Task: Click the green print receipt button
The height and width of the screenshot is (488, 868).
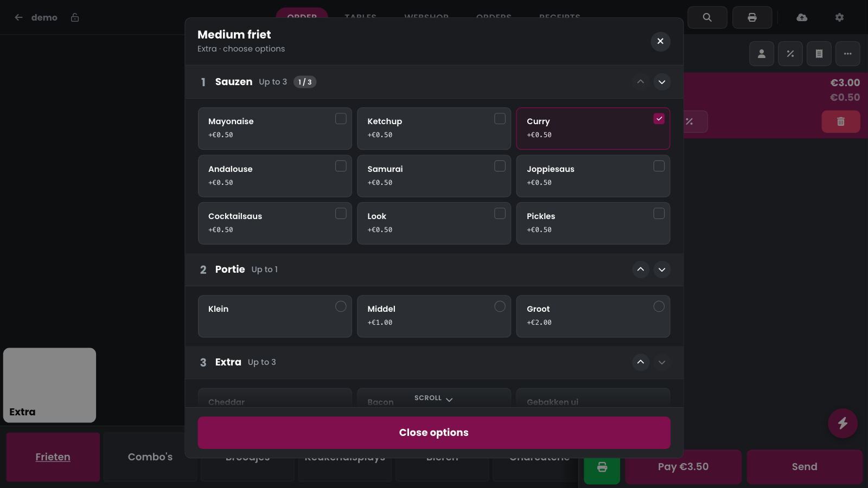Action: coord(602,467)
